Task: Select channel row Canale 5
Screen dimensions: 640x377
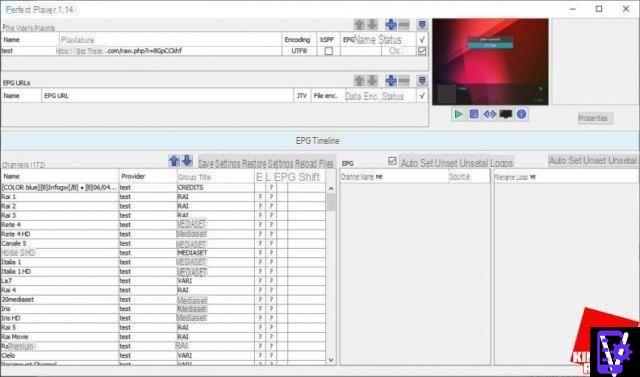Action: pos(163,244)
